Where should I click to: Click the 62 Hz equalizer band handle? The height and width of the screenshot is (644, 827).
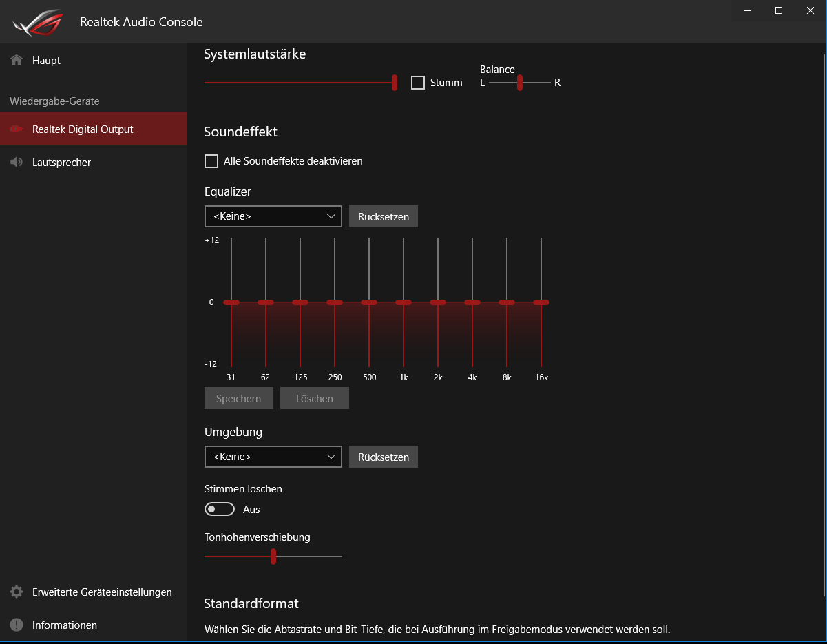[x=266, y=302]
